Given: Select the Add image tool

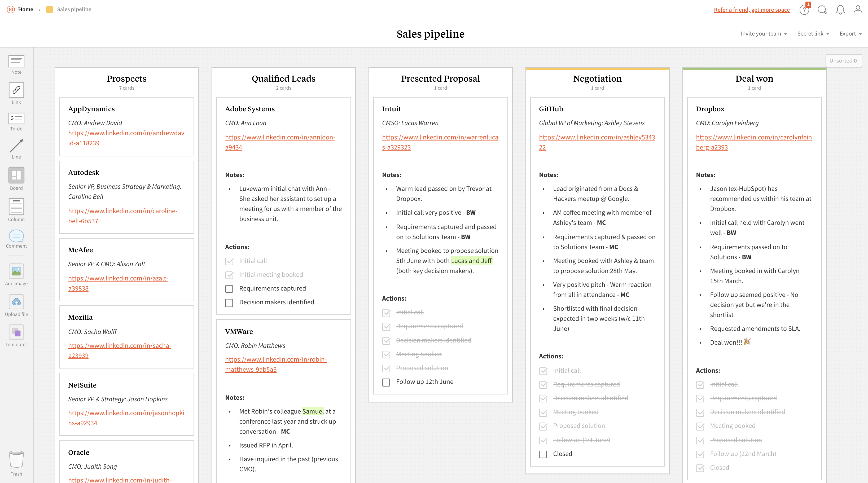Looking at the screenshot, I should (x=16, y=275).
